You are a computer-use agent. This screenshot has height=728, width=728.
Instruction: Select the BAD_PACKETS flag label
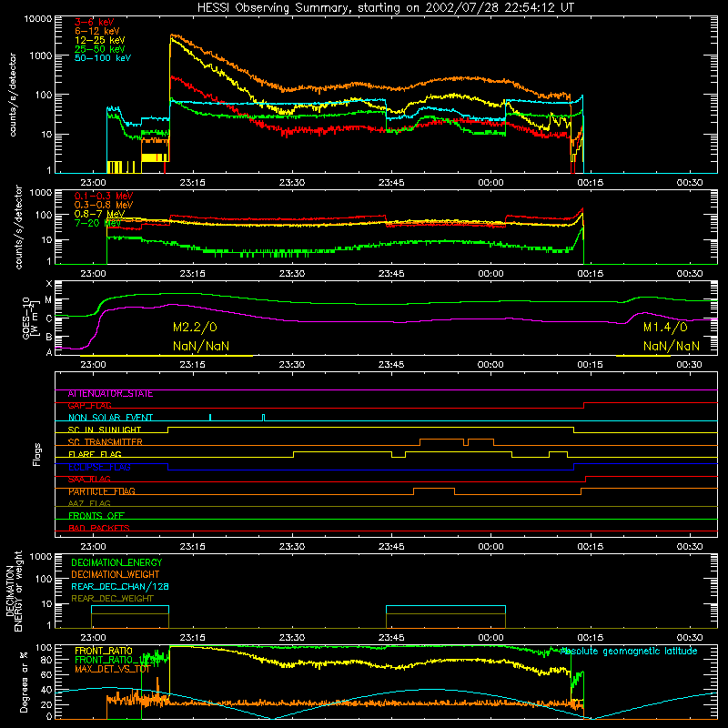(x=99, y=528)
